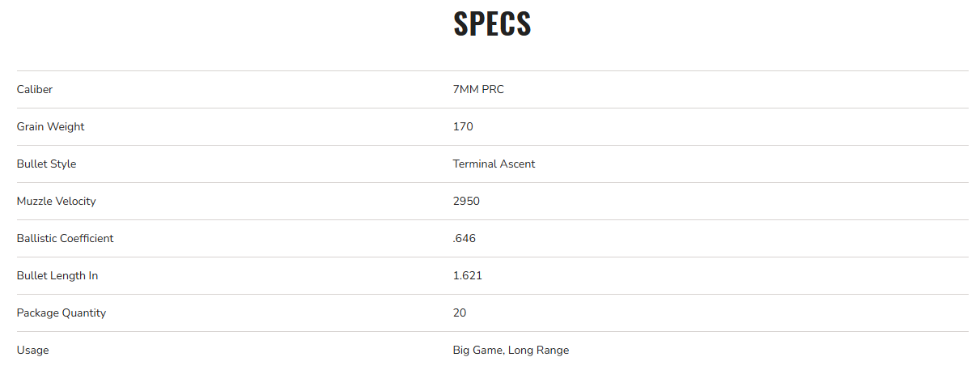Image resolution: width=980 pixels, height=370 pixels.
Task: Click the Bullet Length In label
Action: (x=57, y=275)
